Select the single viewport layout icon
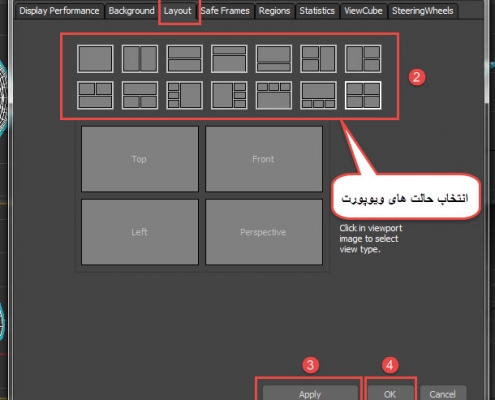The height and width of the screenshot is (400, 495). coord(95,59)
